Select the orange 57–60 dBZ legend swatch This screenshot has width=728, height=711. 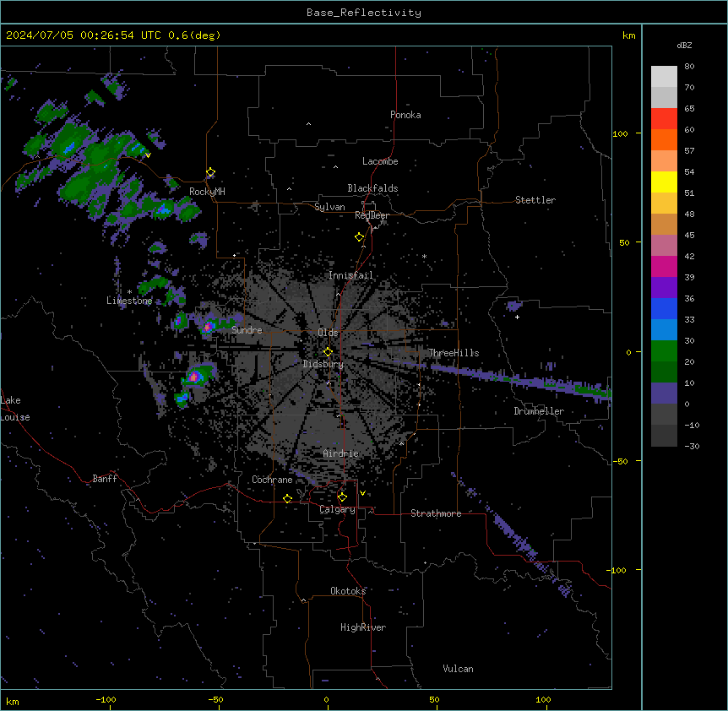(664, 139)
